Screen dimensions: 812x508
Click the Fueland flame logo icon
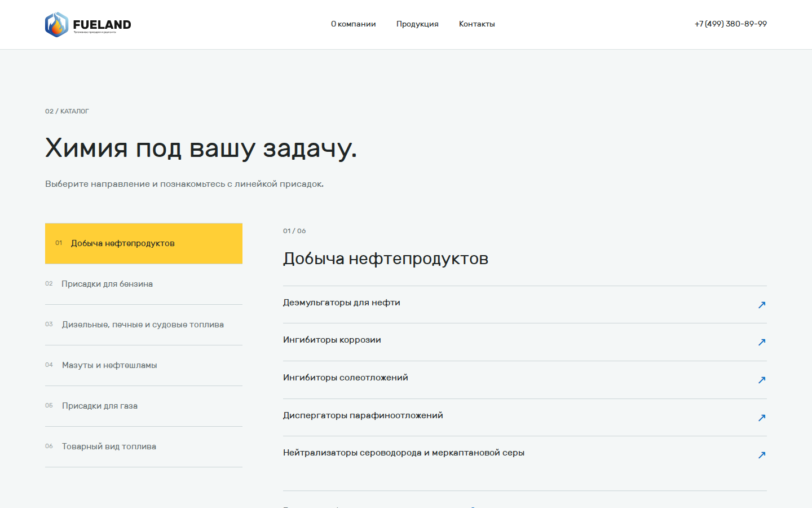[56, 25]
